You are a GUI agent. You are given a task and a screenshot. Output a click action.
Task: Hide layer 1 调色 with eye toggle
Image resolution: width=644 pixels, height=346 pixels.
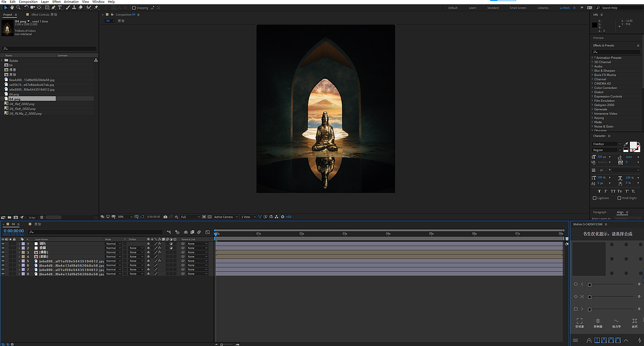[x=3, y=244]
